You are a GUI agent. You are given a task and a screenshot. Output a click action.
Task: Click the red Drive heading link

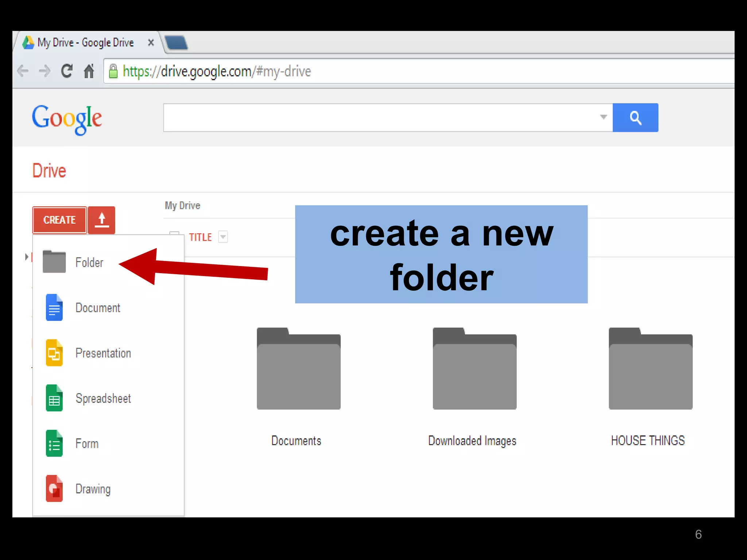click(x=49, y=171)
